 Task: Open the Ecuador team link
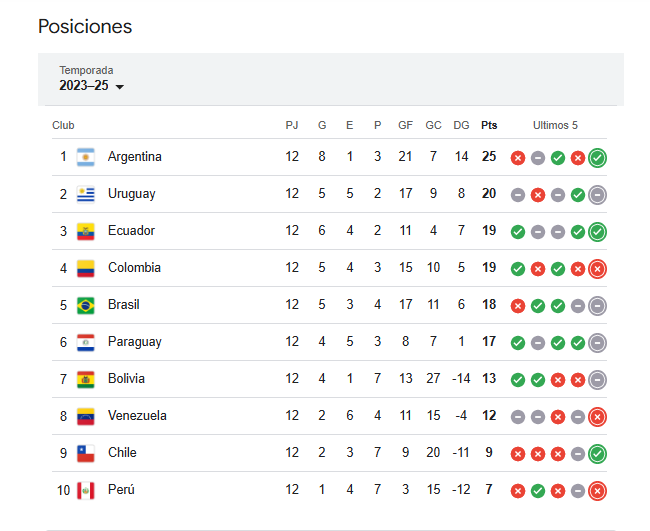click(131, 230)
